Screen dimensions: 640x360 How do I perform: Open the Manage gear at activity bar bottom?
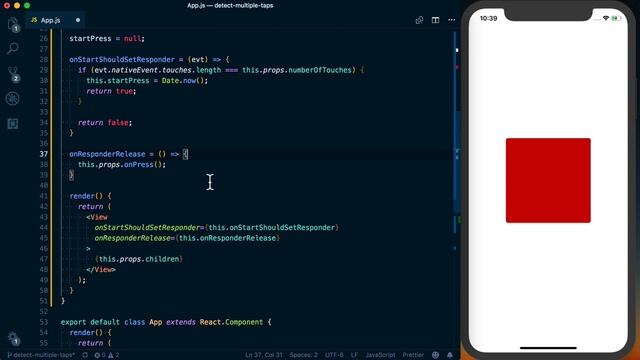click(x=13, y=338)
